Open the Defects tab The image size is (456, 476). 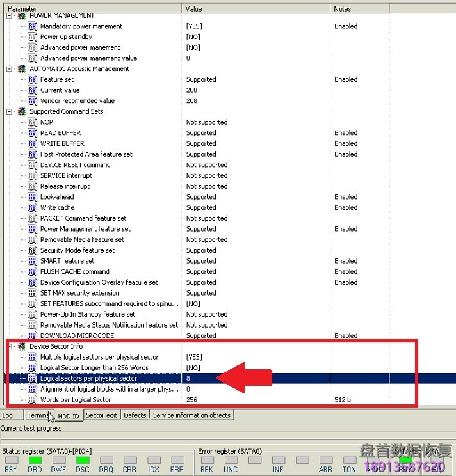134,415
